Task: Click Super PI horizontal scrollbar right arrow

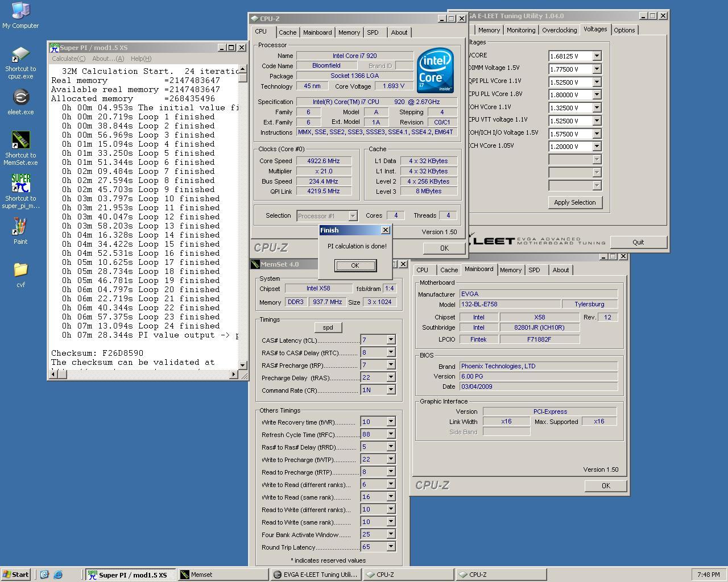Action: (x=234, y=374)
